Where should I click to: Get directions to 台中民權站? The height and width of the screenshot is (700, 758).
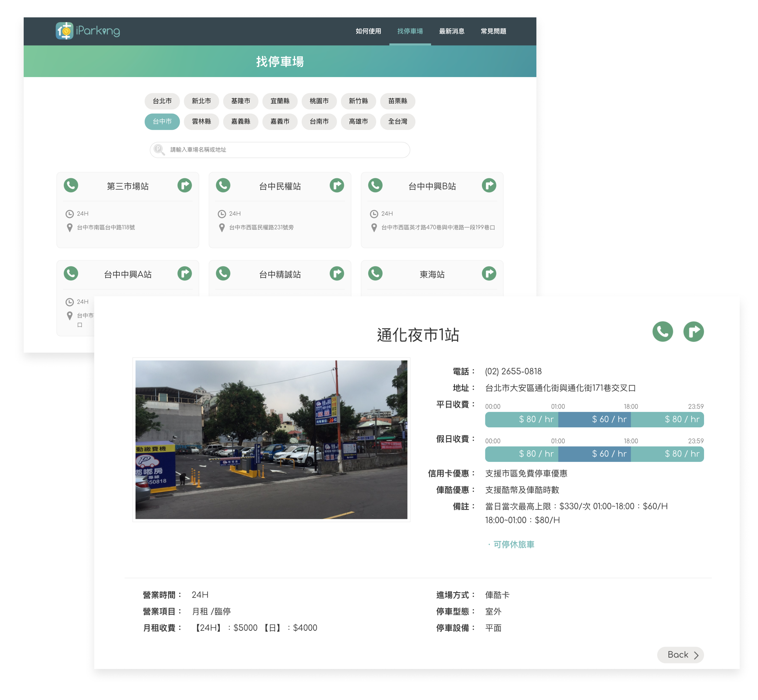pos(336,186)
